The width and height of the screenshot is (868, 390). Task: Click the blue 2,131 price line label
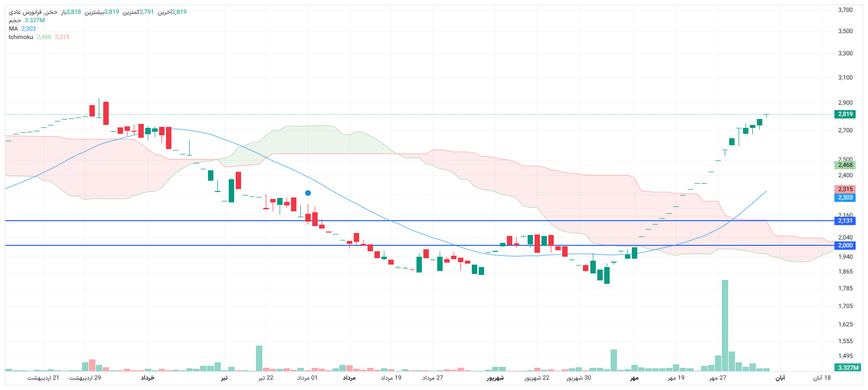coord(845,221)
